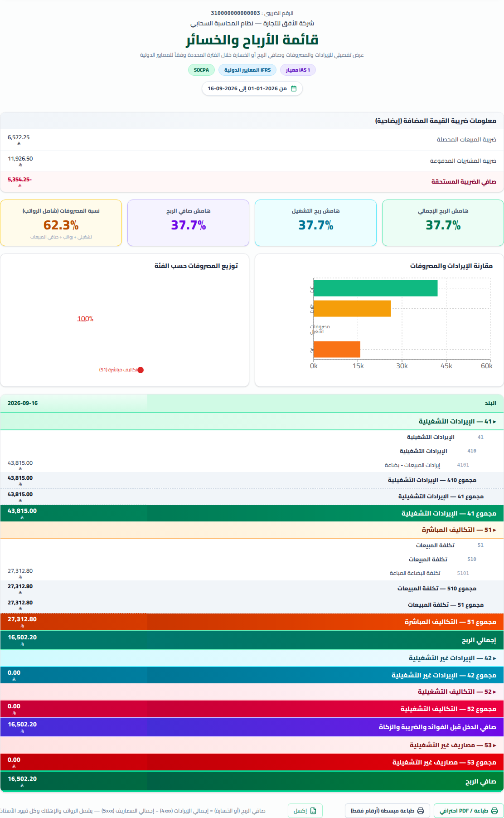
Task: Click the operating profit margin card
Action: click(315, 223)
